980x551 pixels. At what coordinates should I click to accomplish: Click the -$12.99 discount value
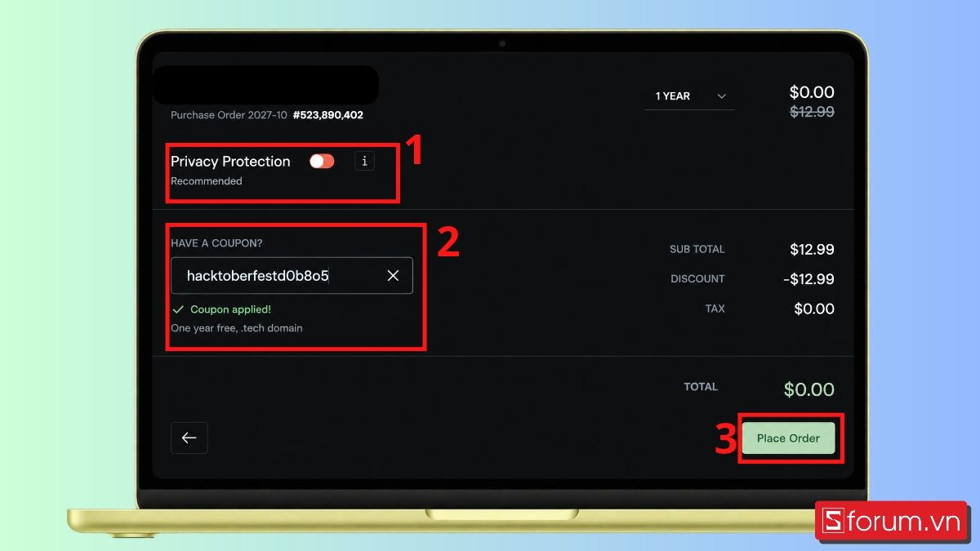(x=808, y=279)
